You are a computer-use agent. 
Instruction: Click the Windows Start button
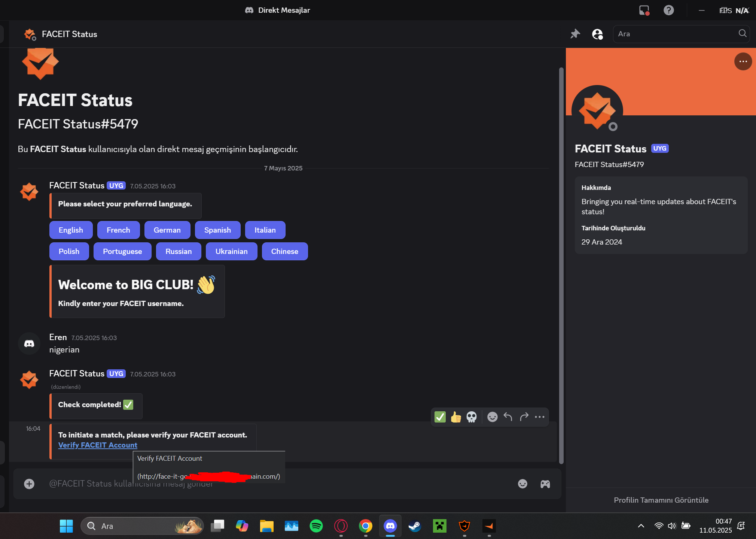pos(66,526)
